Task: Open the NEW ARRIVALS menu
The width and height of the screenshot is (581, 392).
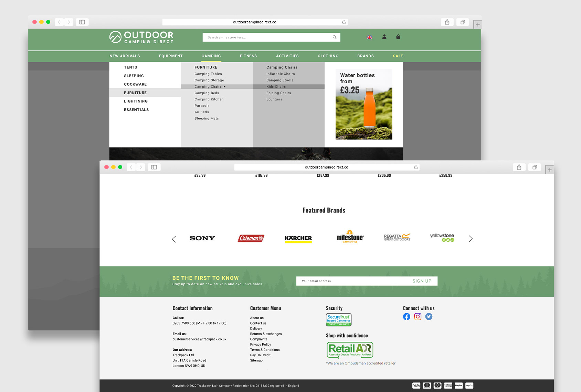Action: [x=125, y=56]
